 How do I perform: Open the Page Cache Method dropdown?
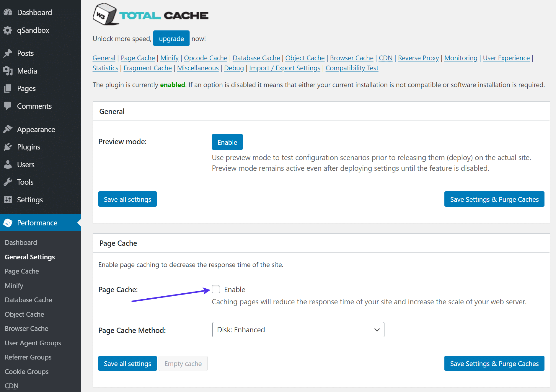(298, 330)
